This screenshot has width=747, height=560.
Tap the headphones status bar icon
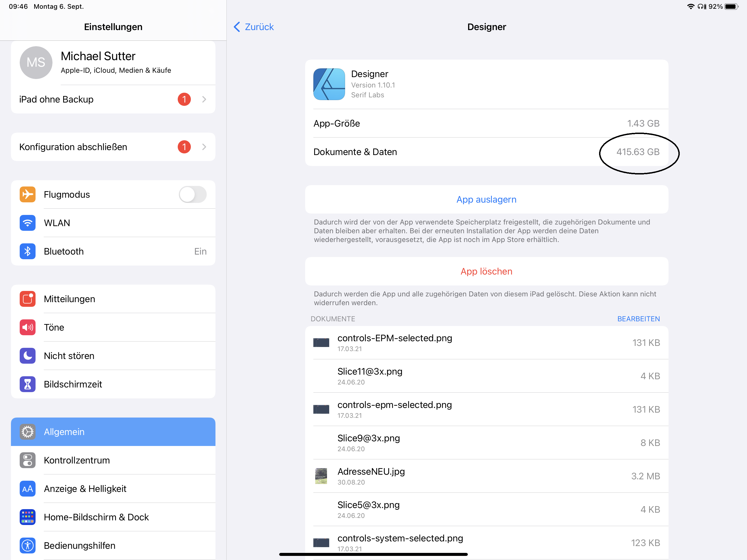pyautogui.click(x=702, y=6)
